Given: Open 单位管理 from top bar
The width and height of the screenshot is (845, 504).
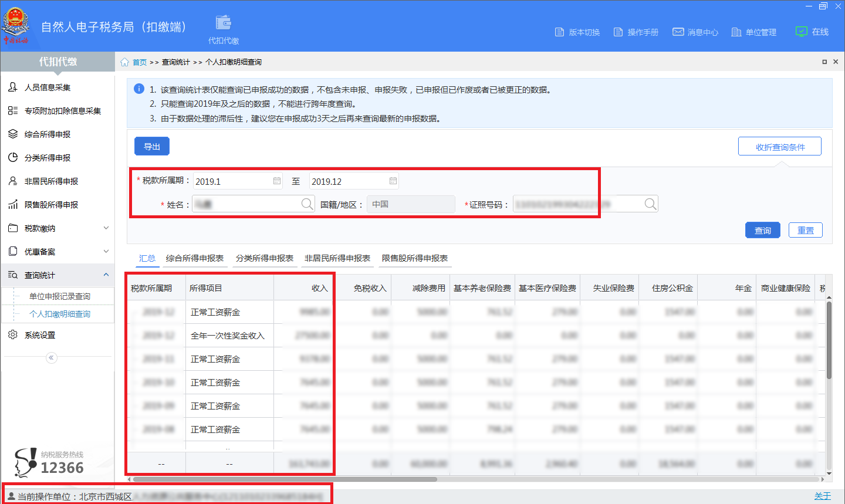Looking at the screenshot, I should click(754, 32).
